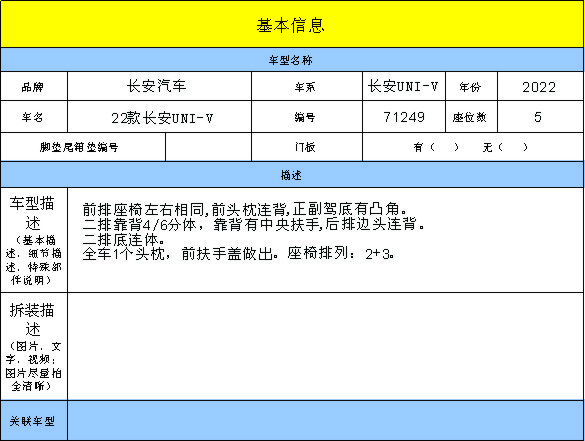585x441 pixels.
Task: Click the 关联车型 label cell
Action: [x=34, y=420]
